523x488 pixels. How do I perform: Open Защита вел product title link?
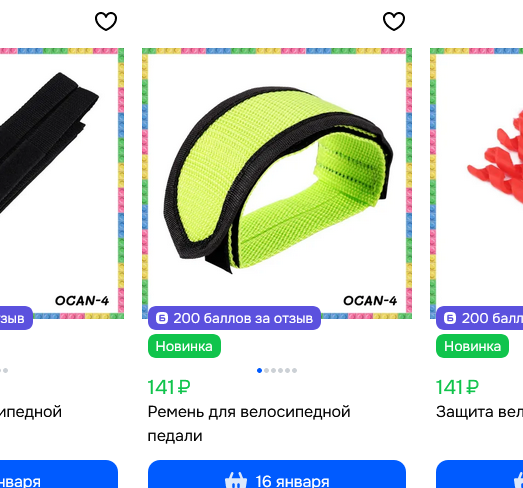pyautogui.click(x=479, y=412)
